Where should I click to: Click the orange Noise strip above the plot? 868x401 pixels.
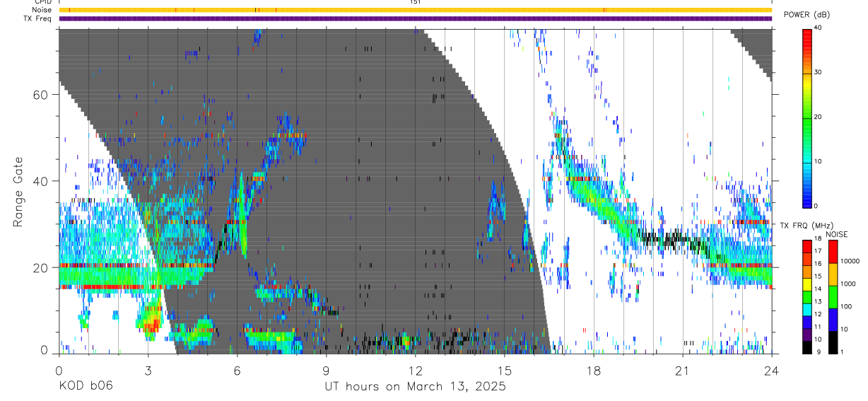(x=415, y=10)
